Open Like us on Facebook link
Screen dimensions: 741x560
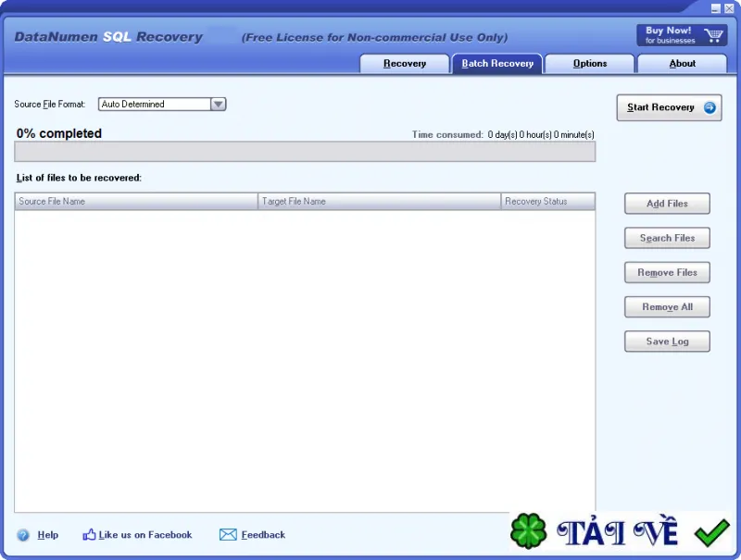tap(145, 535)
